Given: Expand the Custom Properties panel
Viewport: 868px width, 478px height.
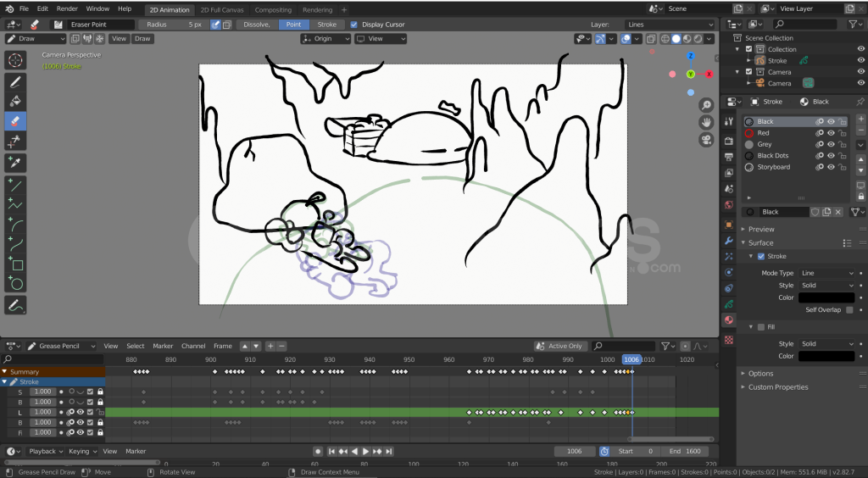Looking at the screenshot, I should point(777,387).
